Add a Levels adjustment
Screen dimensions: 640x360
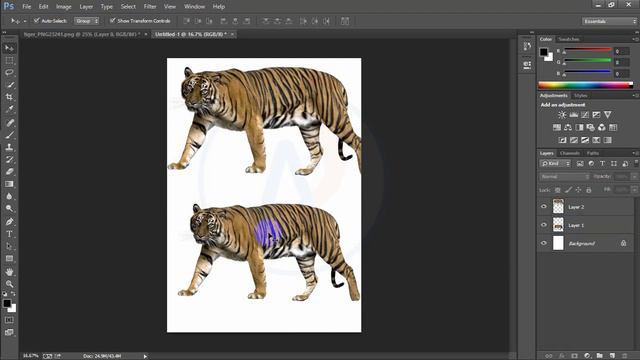point(573,115)
